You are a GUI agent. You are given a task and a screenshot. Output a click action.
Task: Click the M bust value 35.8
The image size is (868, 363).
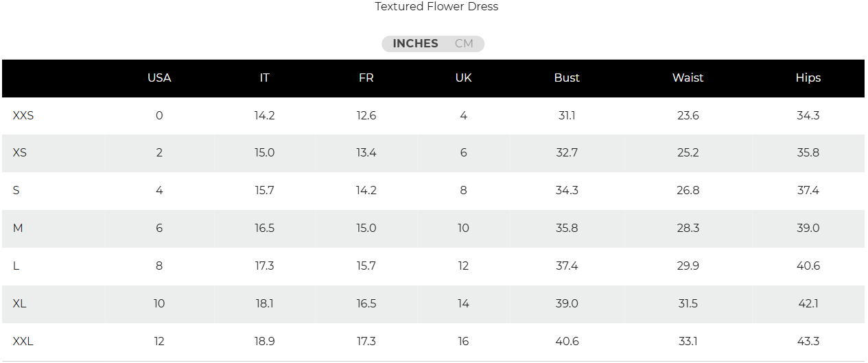[567, 229]
